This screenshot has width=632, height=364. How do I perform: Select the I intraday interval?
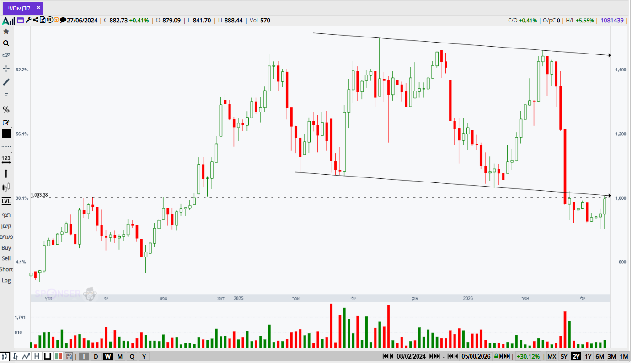point(84,356)
